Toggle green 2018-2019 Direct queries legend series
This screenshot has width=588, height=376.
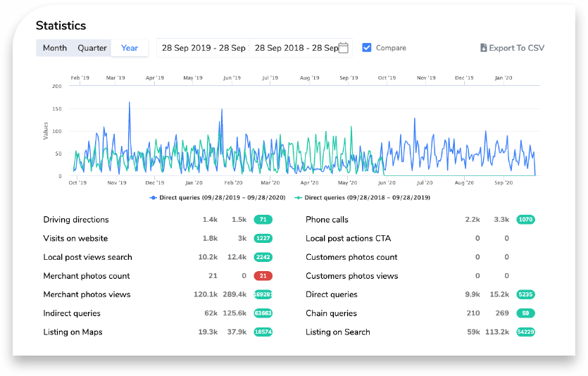click(363, 198)
